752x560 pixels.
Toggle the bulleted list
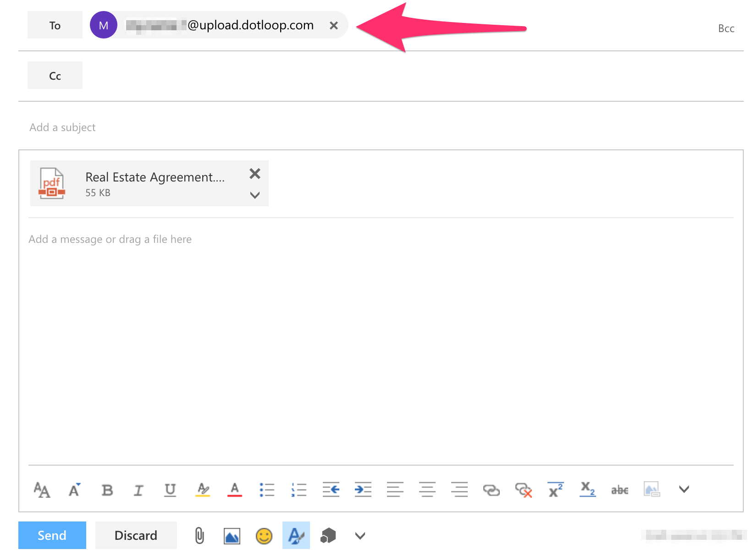point(267,489)
